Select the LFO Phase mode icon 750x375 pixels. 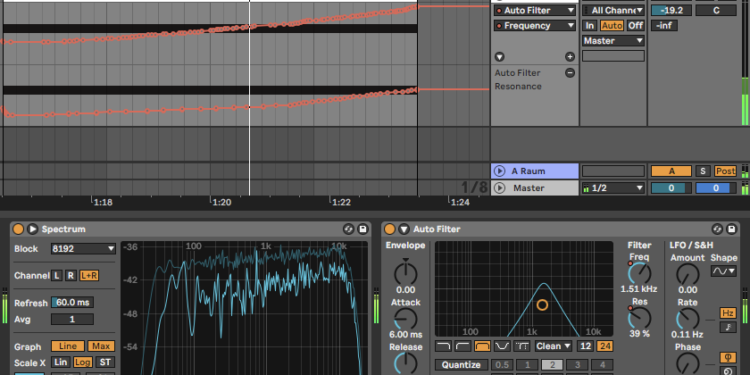728,357
